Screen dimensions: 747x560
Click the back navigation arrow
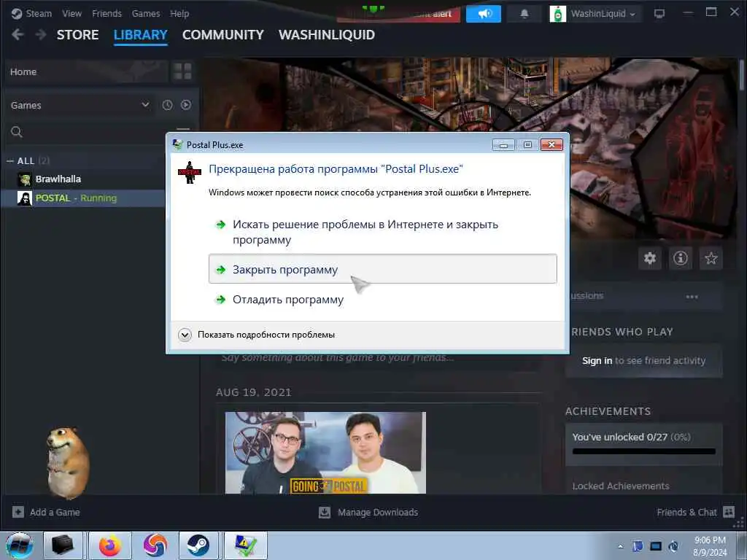pos(18,34)
